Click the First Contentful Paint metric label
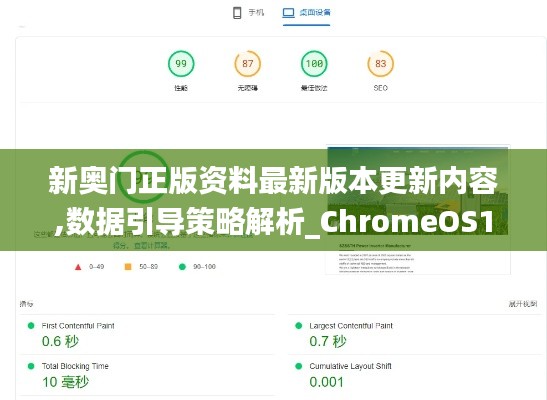 click(x=78, y=326)
